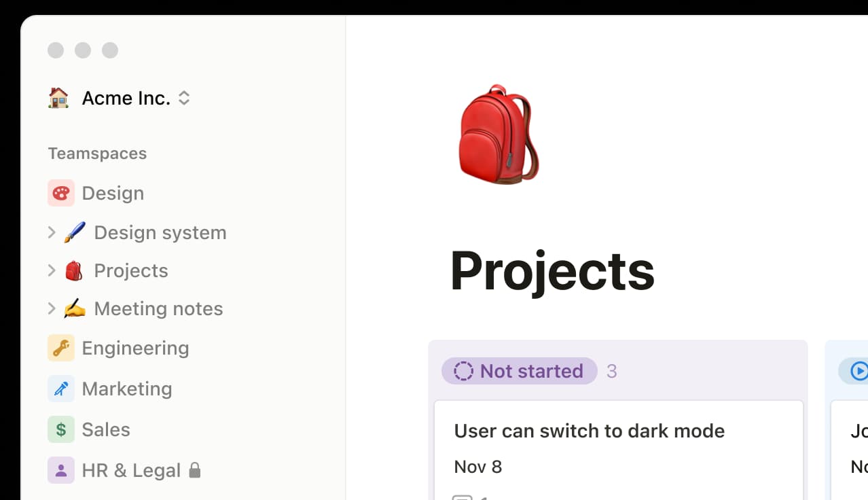Expand the Design system page
The height and width of the screenshot is (500, 868).
pyautogui.click(x=52, y=232)
